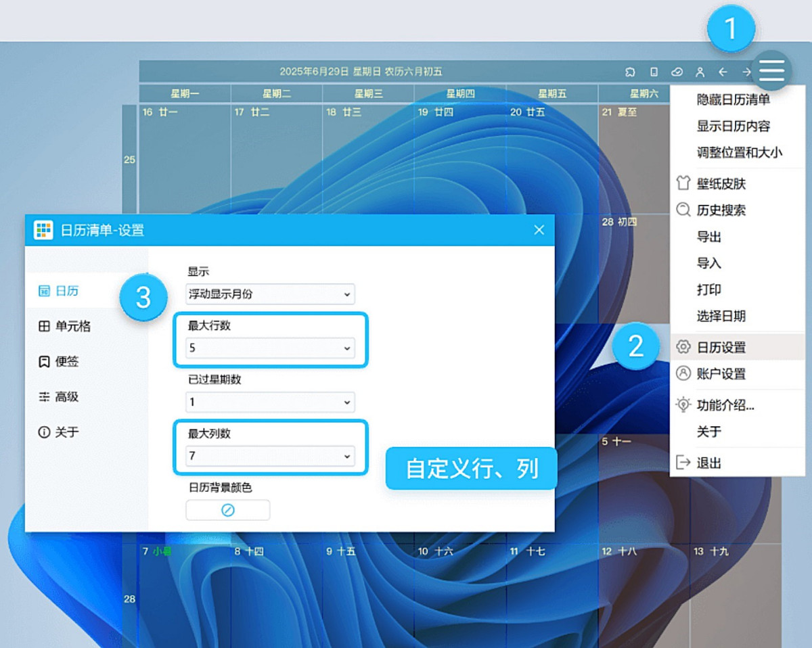Click the cloud sync icon on the calendar toolbar
Viewport: 812px width, 648px height.
click(x=677, y=71)
